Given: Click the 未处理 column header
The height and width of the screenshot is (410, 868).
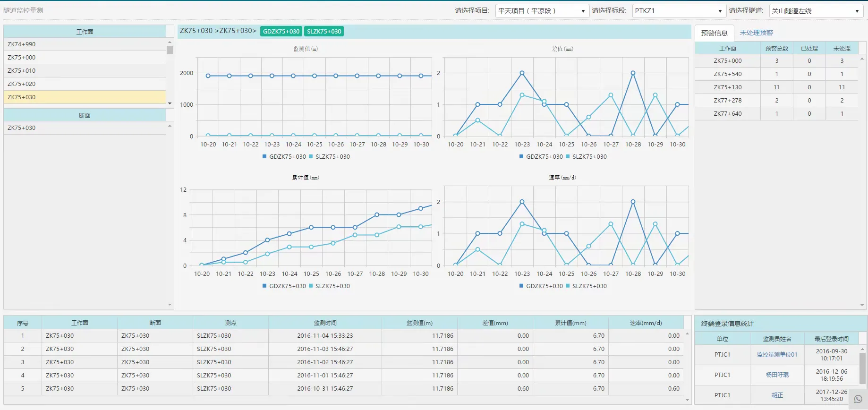Looking at the screenshot, I should [x=842, y=48].
